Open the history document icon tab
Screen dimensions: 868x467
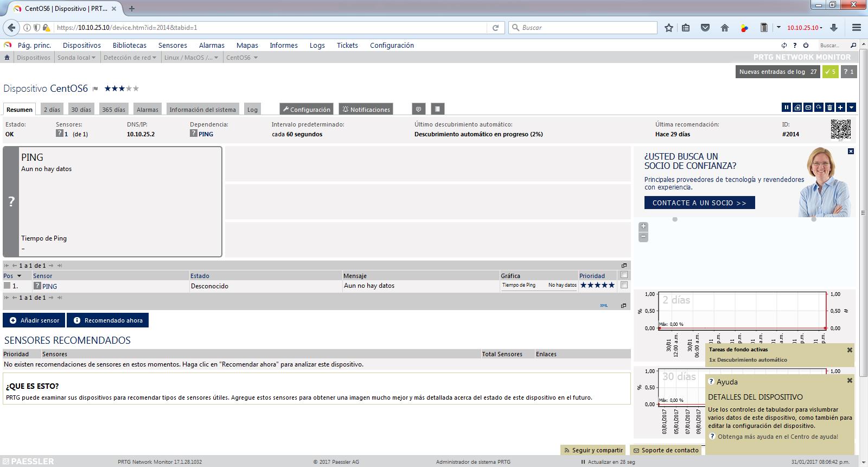437,109
